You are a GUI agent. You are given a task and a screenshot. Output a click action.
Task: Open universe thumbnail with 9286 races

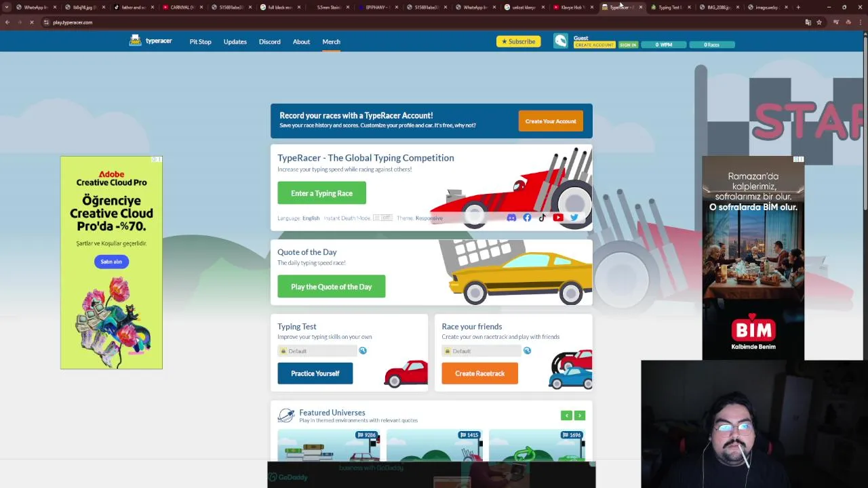pyautogui.click(x=328, y=445)
